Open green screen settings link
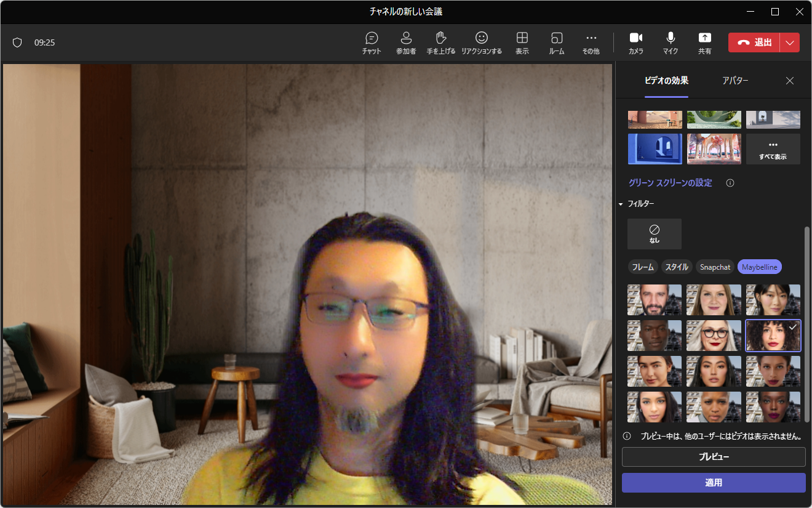 click(x=670, y=183)
